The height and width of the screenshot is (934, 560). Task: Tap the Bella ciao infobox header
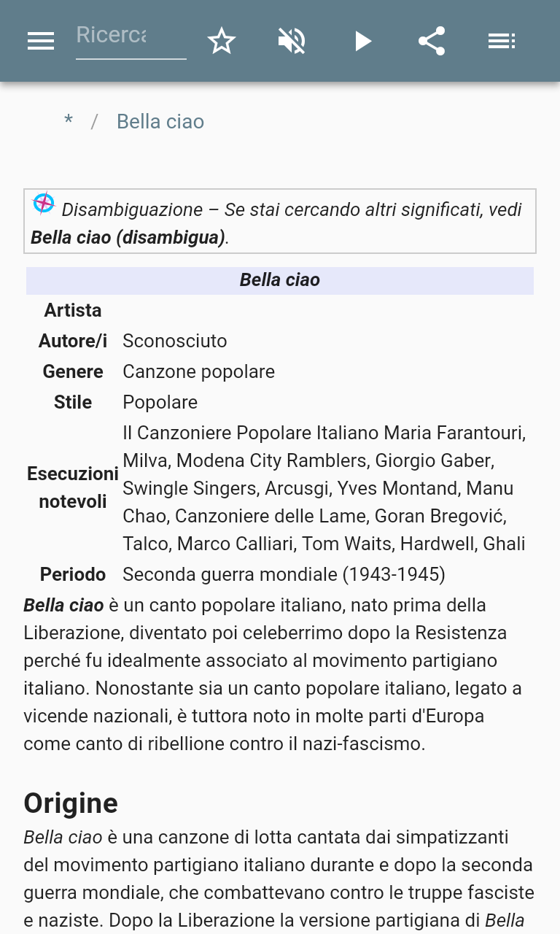coord(280,280)
